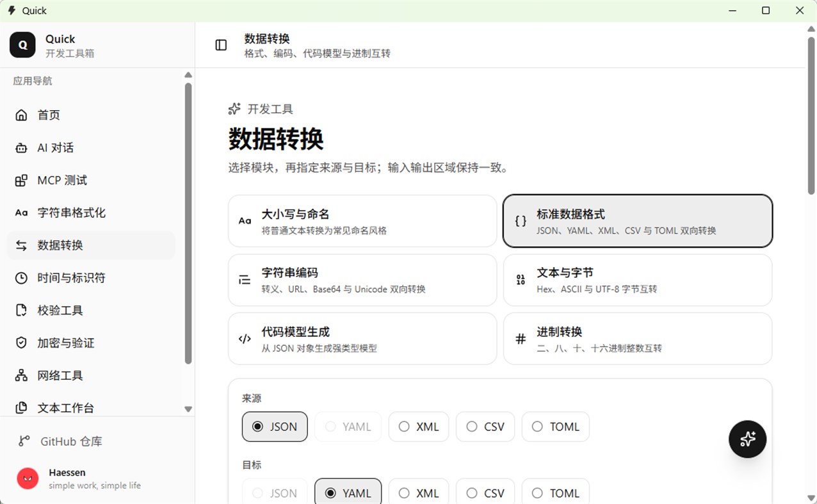Toggle the sidebar panel icon
The image size is (817, 504).
221,45
